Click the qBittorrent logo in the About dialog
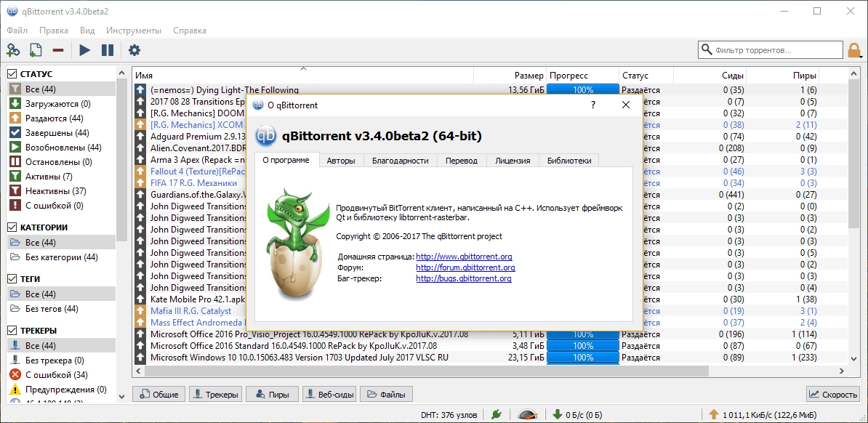The image size is (868, 423). point(265,134)
